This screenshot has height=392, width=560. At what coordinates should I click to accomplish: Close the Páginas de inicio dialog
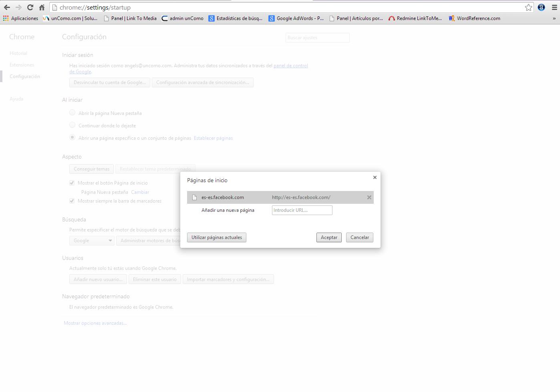pos(375,177)
